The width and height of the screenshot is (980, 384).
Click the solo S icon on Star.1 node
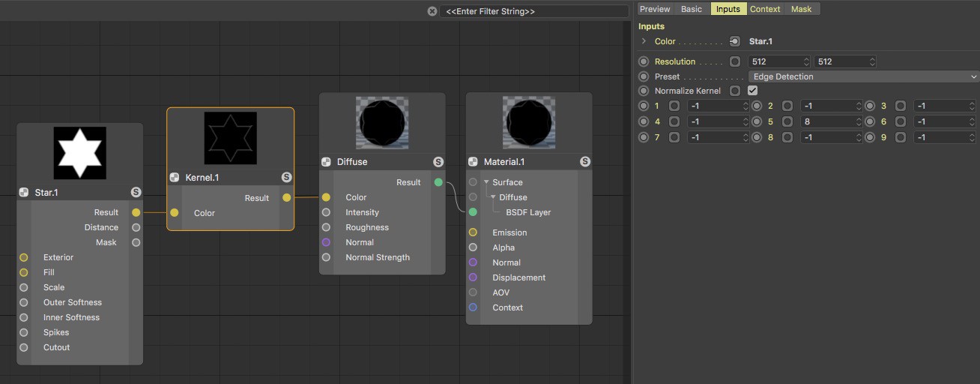coord(136,192)
